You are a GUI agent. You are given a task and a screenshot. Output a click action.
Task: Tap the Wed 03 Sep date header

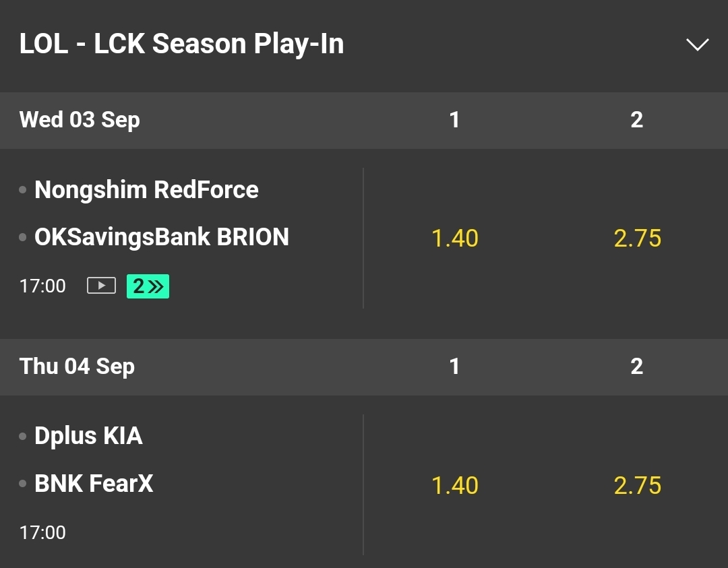[x=80, y=120]
